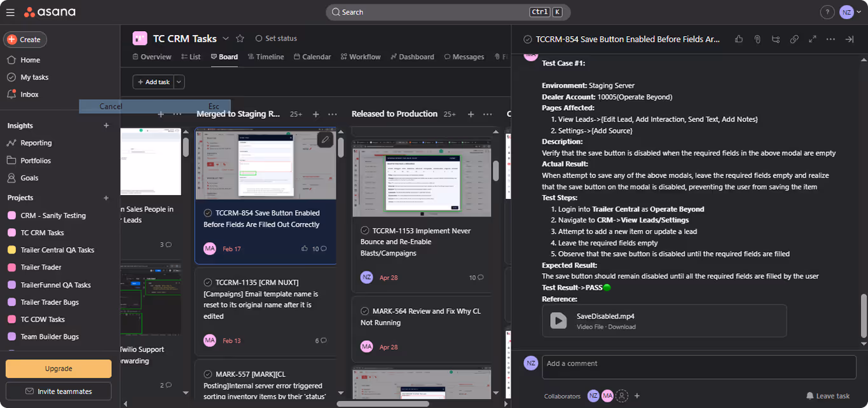Attach a file with paperclip icon

757,39
